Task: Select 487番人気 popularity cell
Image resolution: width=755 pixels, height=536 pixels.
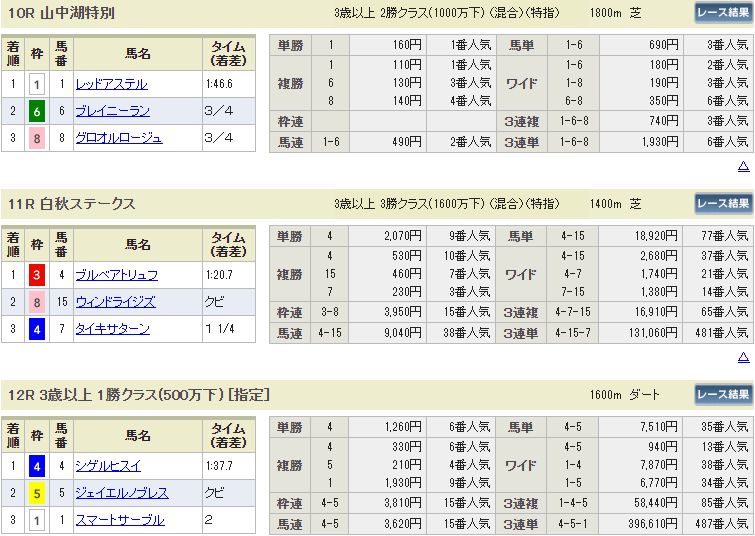Action: point(721,523)
